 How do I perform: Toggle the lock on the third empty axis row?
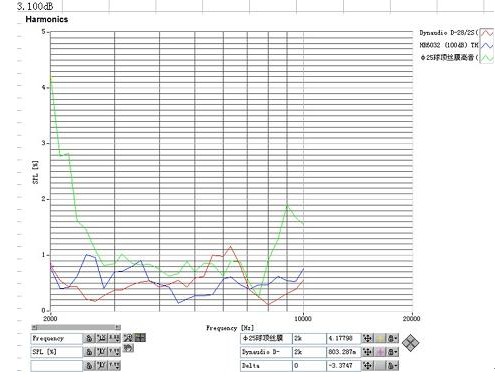[x=89, y=365]
